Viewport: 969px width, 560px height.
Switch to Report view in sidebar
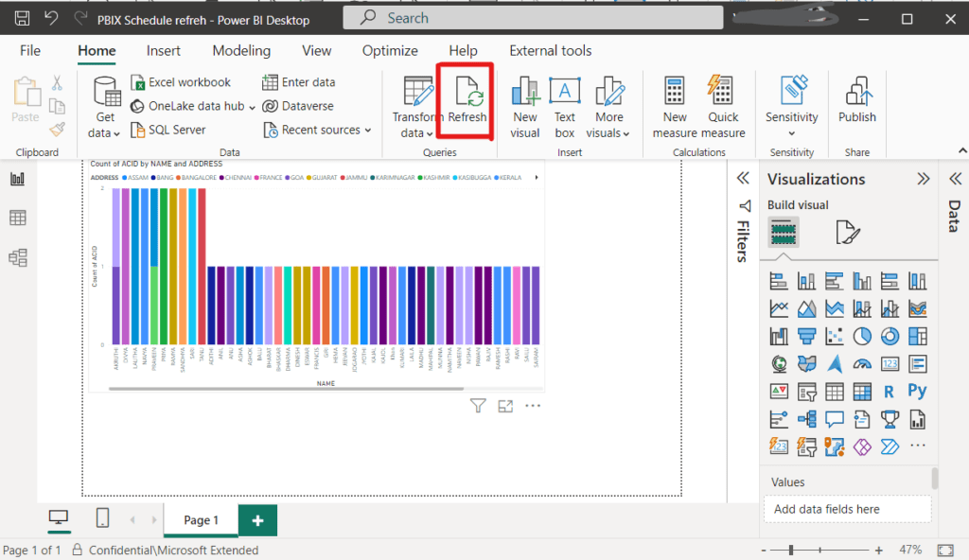[x=18, y=179]
